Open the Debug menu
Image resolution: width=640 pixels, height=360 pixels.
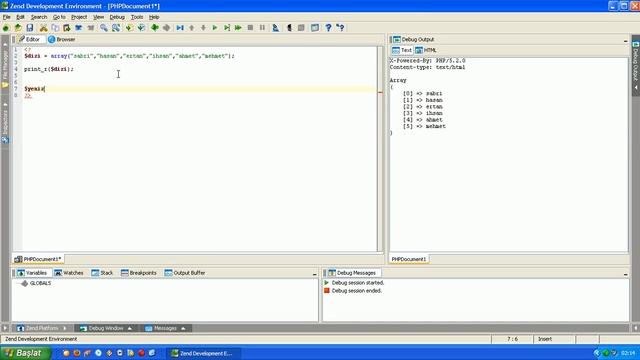tap(117, 17)
